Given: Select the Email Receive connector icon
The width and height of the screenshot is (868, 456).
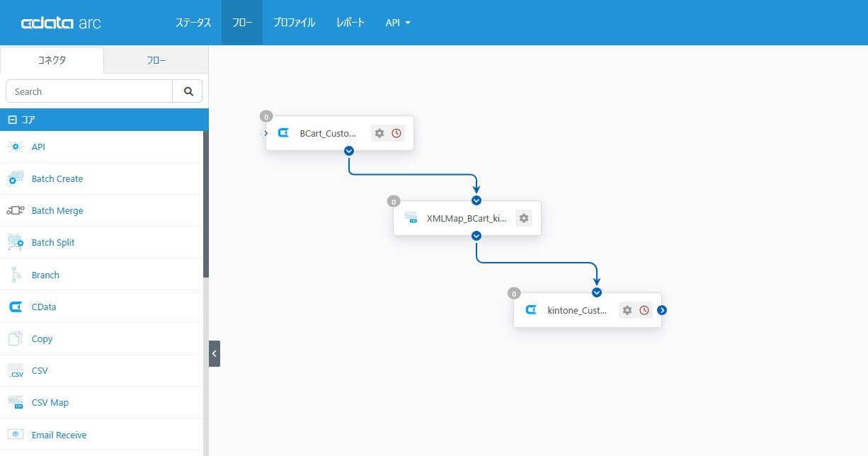Looking at the screenshot, I should [16, 435].
